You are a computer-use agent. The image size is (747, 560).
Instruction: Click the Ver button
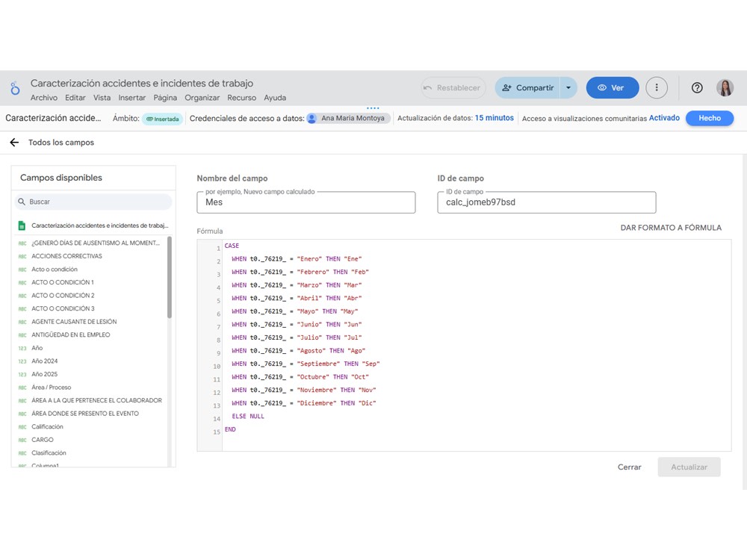point(613,87)
